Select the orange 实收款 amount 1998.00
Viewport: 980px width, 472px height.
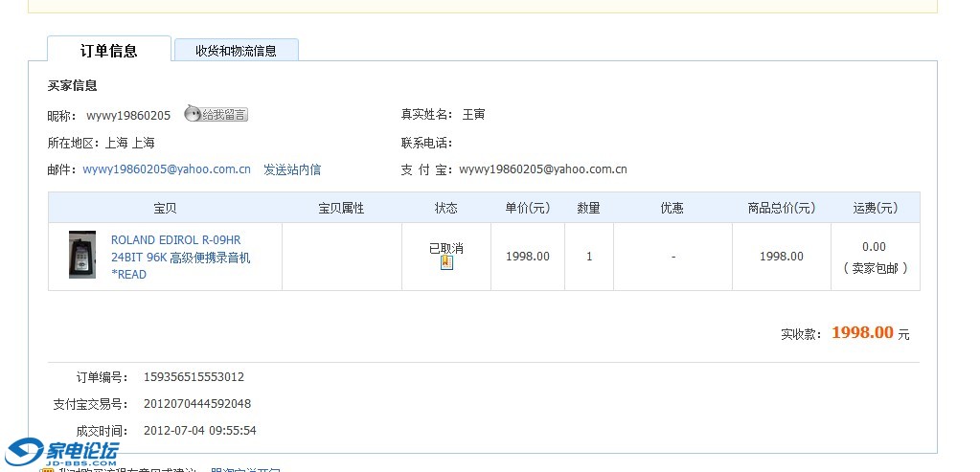click(862, 333)
